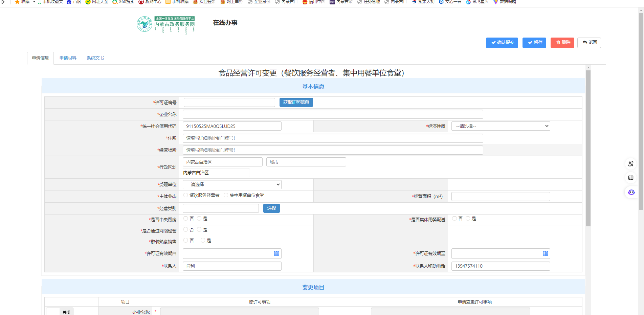Open the 城市 selector in 行政区划
This screenshot has width=644, height=315.
[306, 162]
